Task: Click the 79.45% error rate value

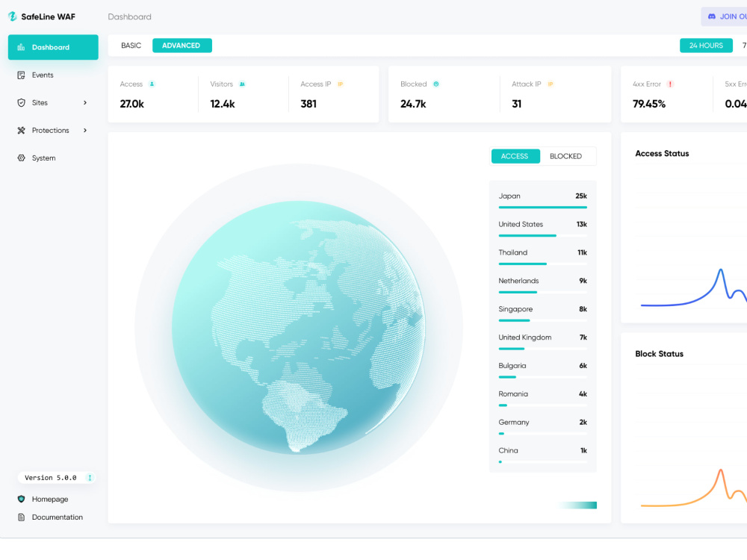Action: 649,104
